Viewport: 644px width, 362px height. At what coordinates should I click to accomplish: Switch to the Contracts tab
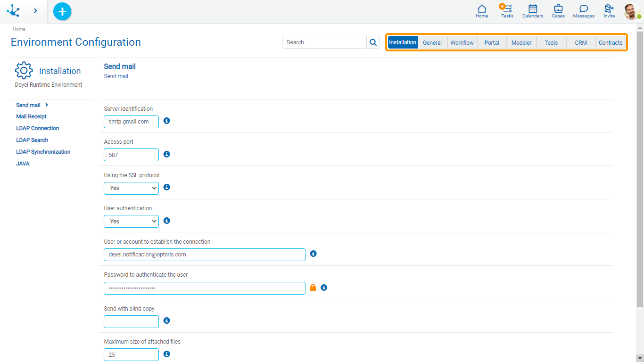611,42
